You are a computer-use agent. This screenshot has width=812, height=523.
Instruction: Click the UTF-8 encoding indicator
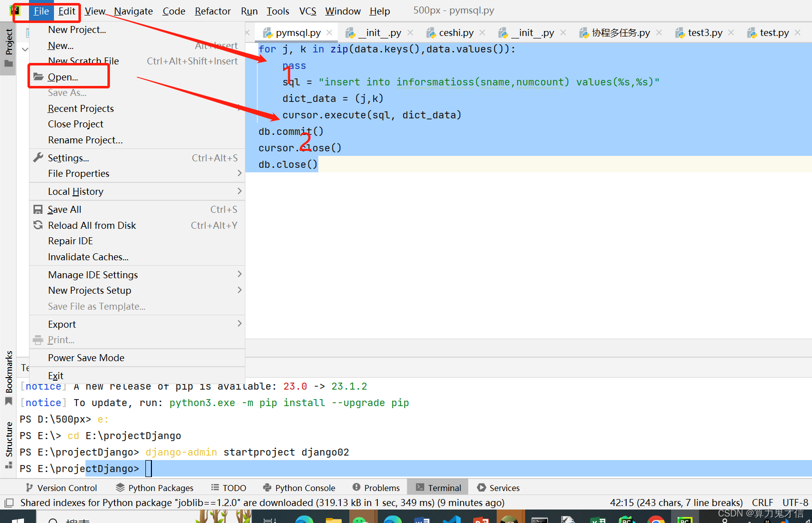(x=795, y=503)
